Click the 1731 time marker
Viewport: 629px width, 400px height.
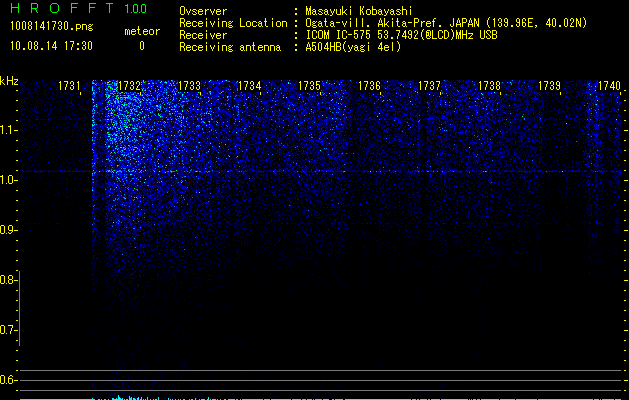coord(69,86)
